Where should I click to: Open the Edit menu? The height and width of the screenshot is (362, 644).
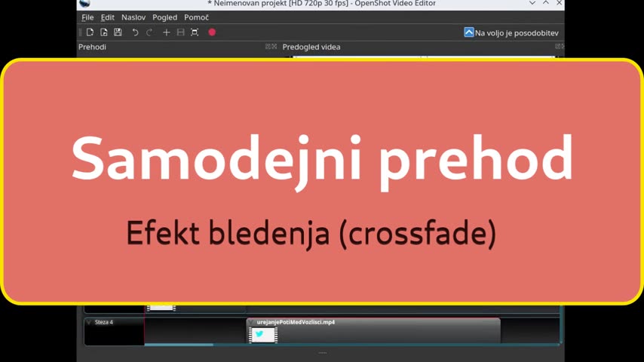(x=108, y=17)
